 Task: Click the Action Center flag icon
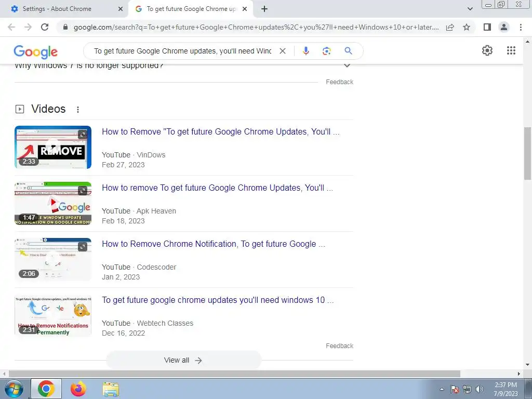pos(455,389)
